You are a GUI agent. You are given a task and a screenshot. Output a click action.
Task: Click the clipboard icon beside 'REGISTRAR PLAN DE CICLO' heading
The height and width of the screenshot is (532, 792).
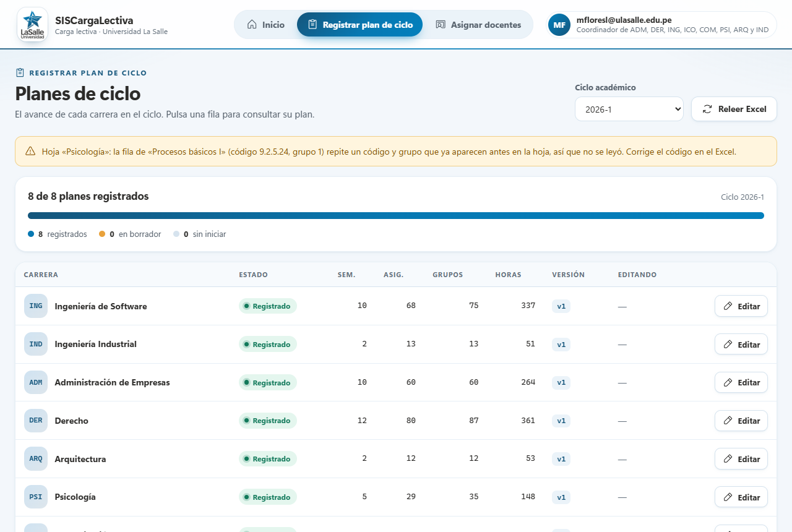click(20, 73)
